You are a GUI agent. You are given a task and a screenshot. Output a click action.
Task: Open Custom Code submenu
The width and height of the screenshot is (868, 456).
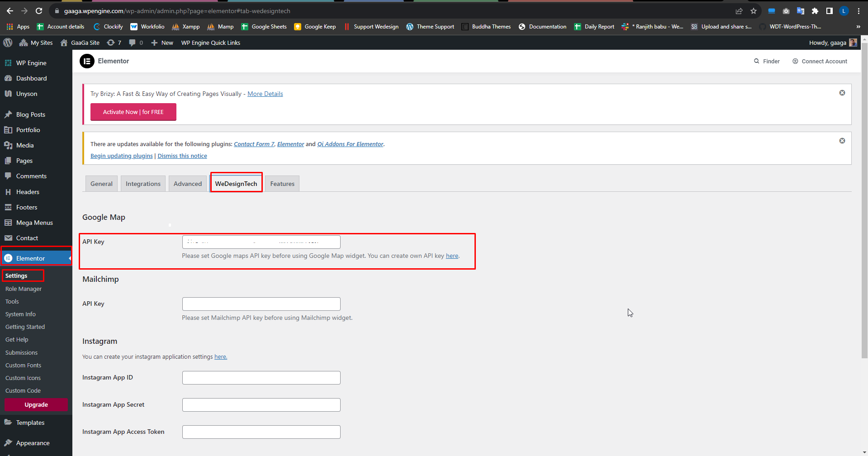coord(23,390)
